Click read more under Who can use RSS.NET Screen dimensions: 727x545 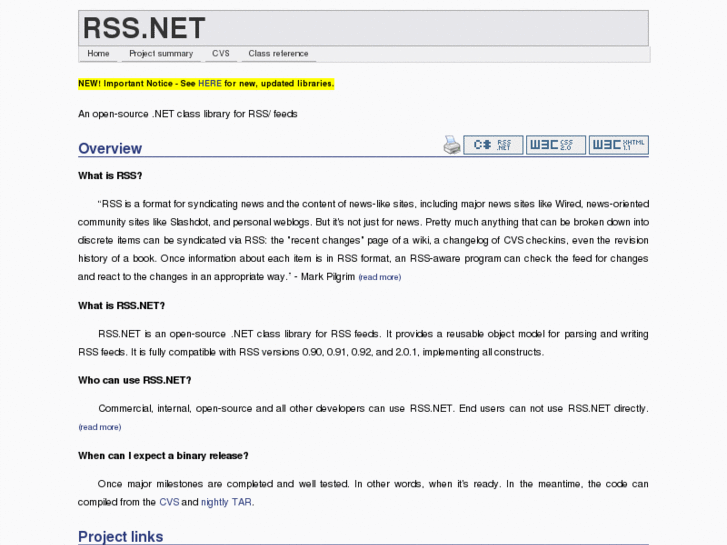pyautogui.click(x=100, y=427)
